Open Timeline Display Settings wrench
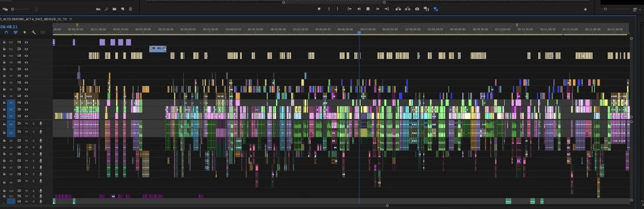 (34, 32)
